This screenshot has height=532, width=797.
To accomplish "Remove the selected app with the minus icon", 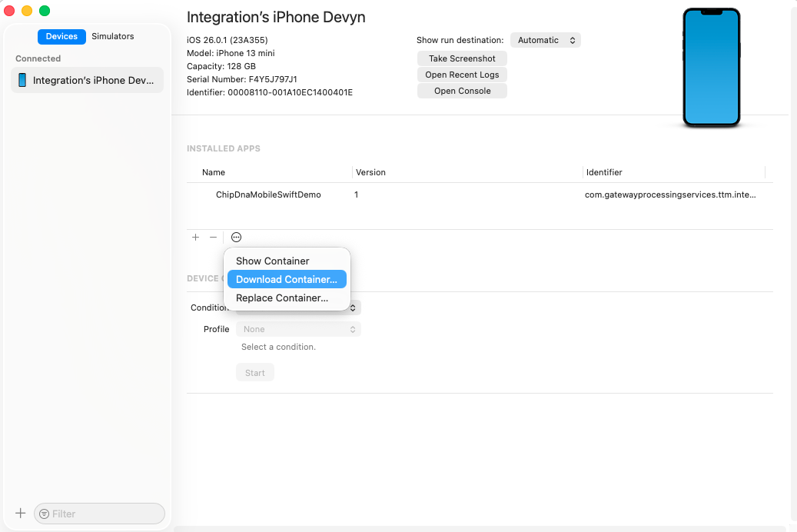I will click(213, 237).
